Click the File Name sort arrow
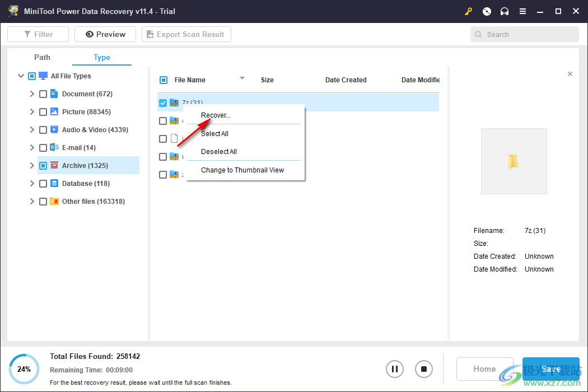This screenshot has height=392, width=588. (x=242, y=78)
